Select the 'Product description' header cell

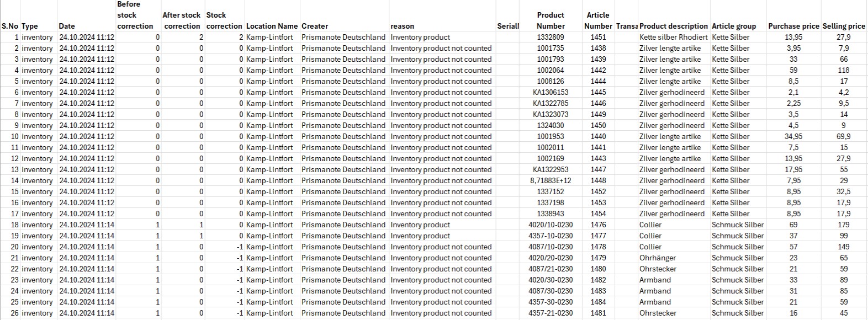[x=674, y=26]
